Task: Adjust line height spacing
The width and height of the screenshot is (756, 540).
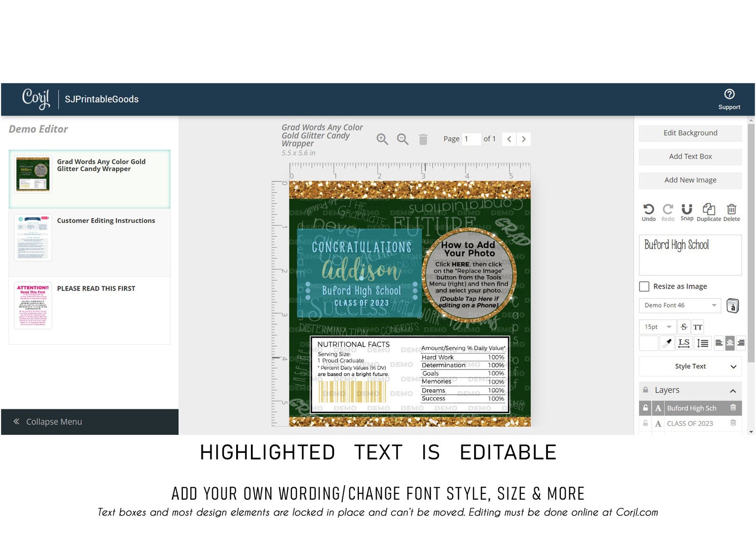Action: coord(703,343)
